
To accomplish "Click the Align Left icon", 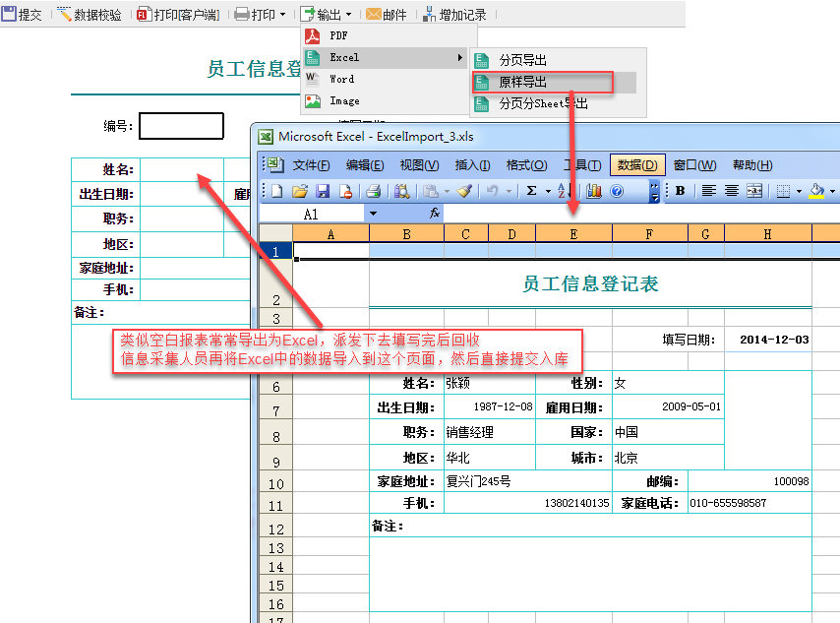I will click(x=709, y=191).
